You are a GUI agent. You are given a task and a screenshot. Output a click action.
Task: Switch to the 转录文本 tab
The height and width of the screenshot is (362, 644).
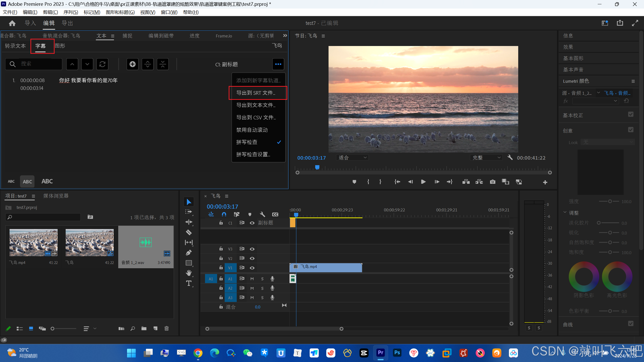[x=15, y=46]
